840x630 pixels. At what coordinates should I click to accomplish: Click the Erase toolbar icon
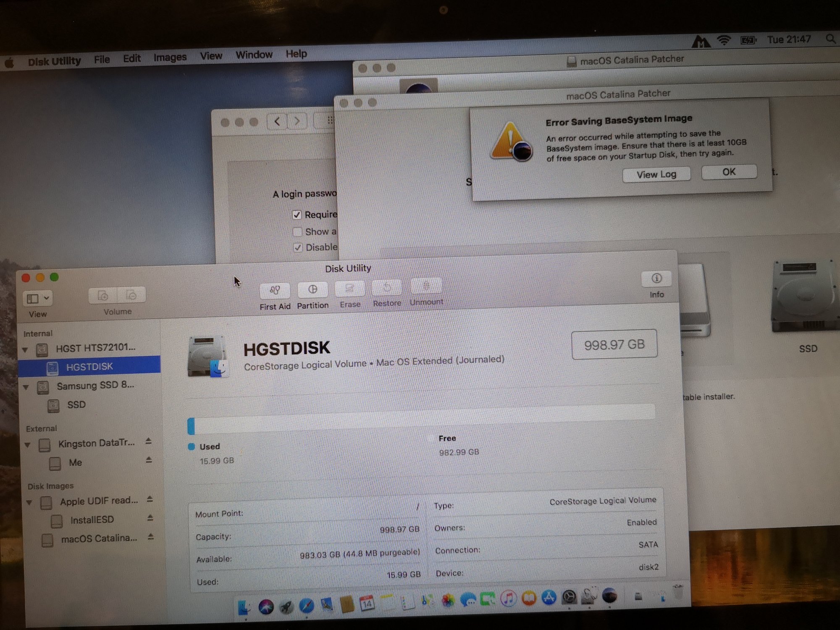tap(349, 289)
